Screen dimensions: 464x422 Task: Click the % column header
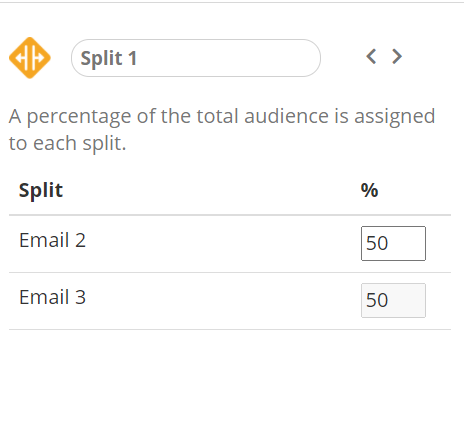coord(369,190)
